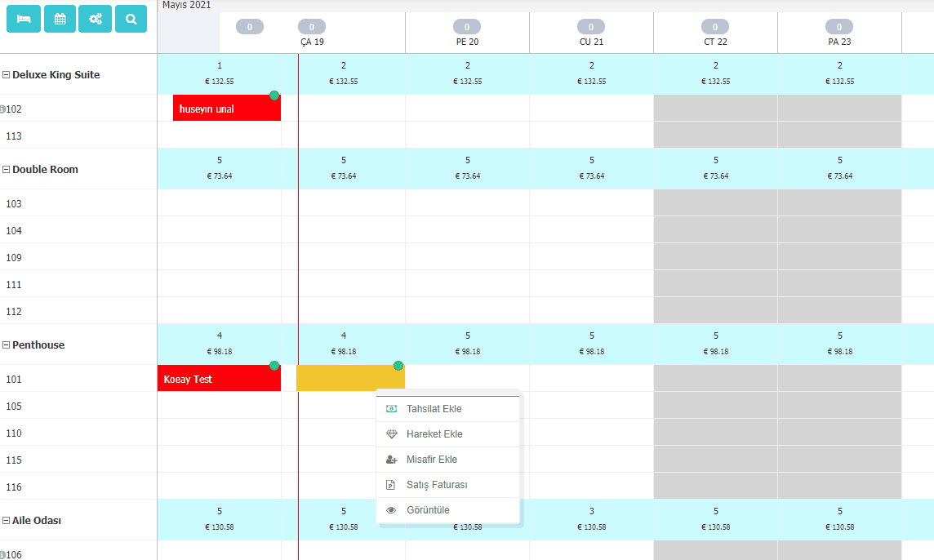This screenshot has width=934, height=560.
Task: Select room 105 row label
Action: click(14, 407)
